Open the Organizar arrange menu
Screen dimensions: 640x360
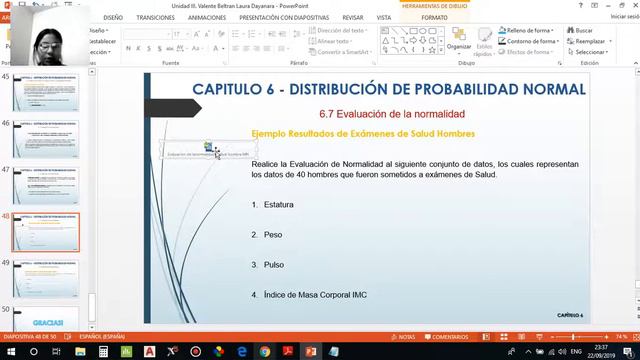pyautogui.click(x=459, y=41)
